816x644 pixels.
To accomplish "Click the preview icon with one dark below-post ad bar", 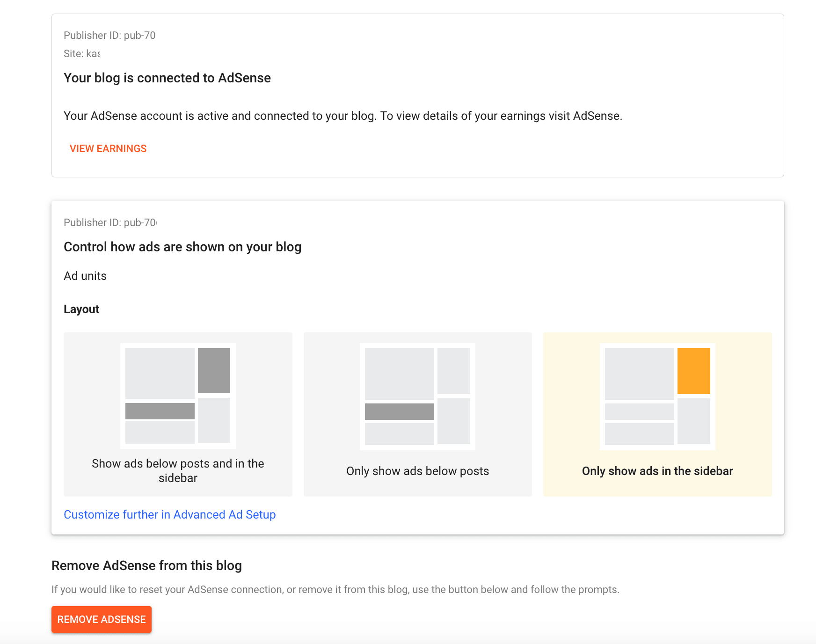I will (x=418, y=396).
